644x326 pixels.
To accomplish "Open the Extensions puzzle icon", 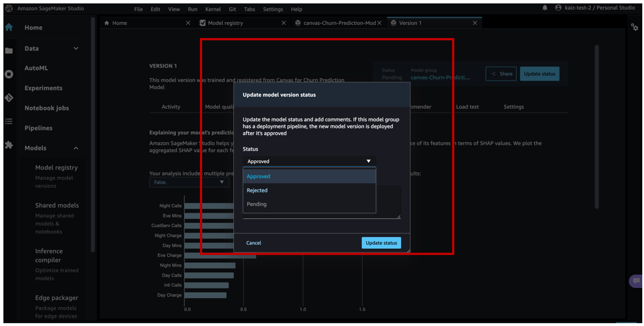I will click(x=9, y=145).
